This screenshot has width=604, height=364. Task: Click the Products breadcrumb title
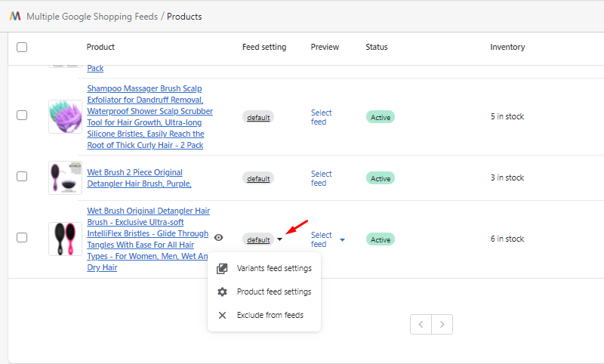click(184, 17)
